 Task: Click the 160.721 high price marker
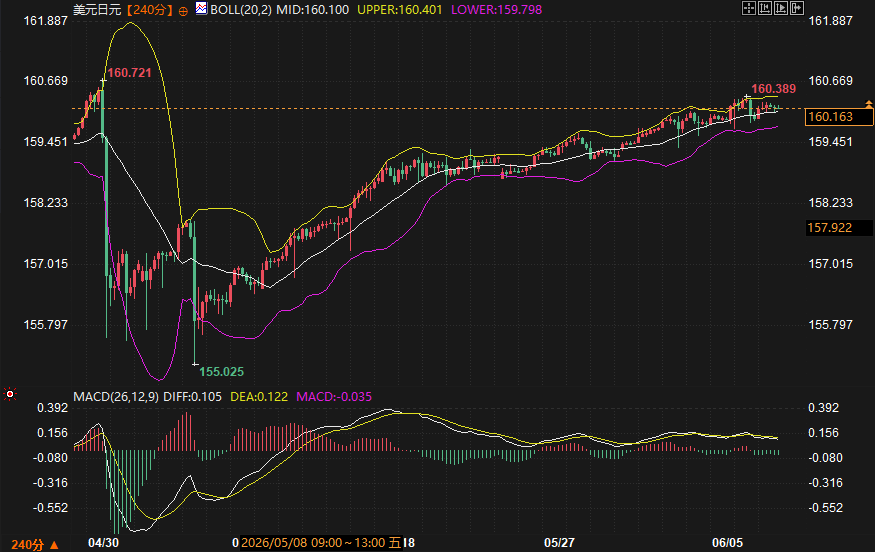(129, 73)
